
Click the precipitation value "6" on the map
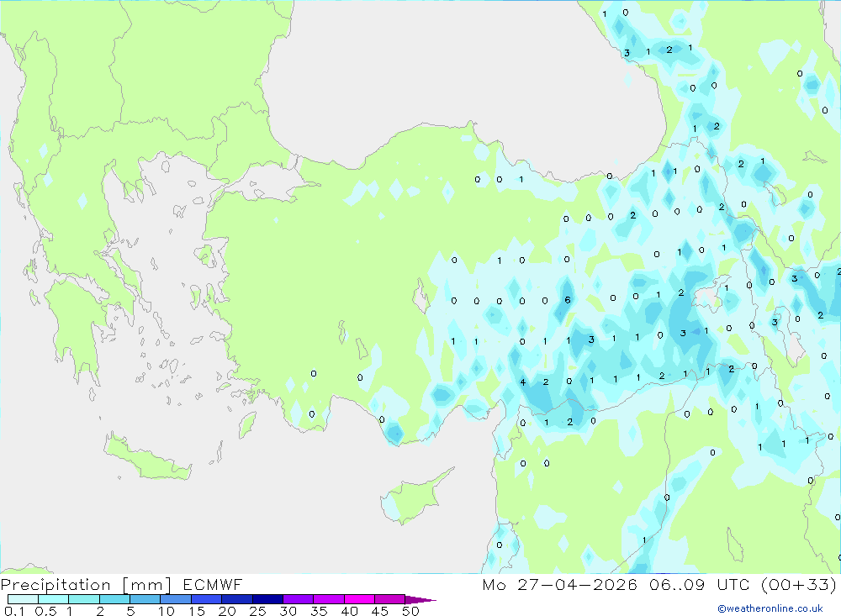pyautogui.click(x=568, y=300)
